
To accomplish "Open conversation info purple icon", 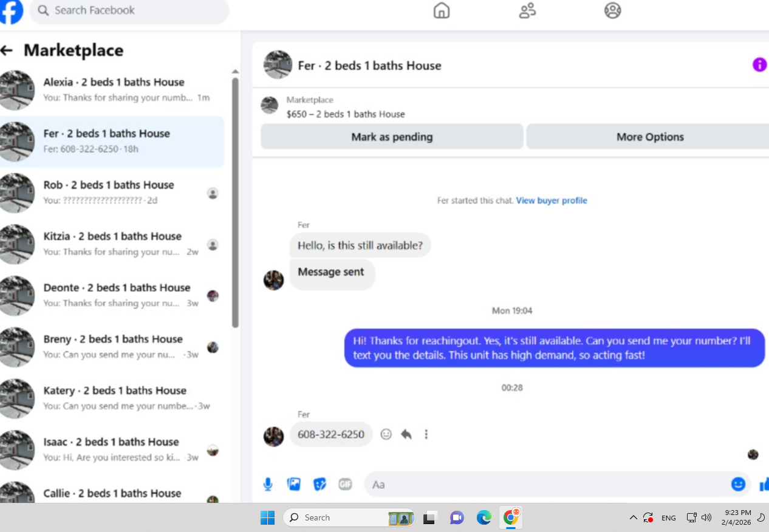I will [x=759, y=65].
